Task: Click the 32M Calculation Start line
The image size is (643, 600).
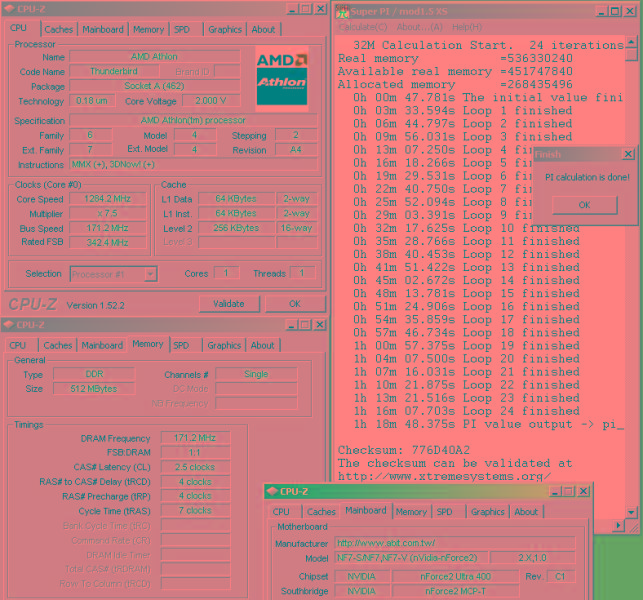Action: pos(488,45)
